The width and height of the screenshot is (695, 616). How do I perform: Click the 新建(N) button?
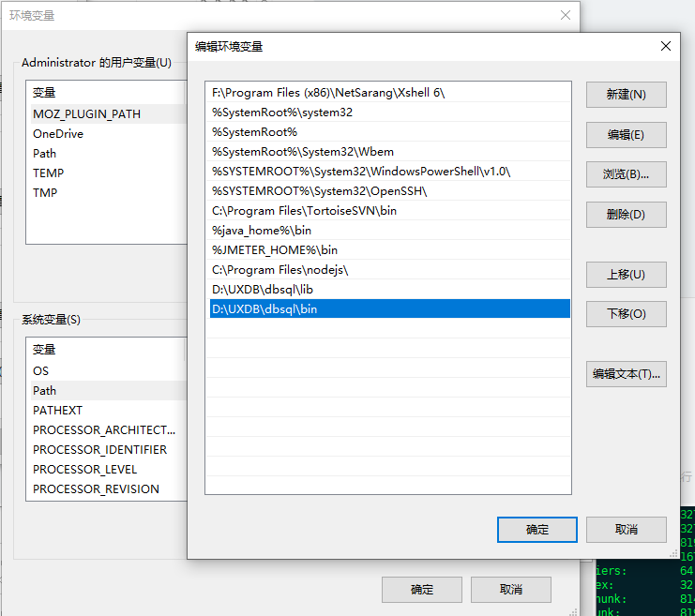click(626, 95)
